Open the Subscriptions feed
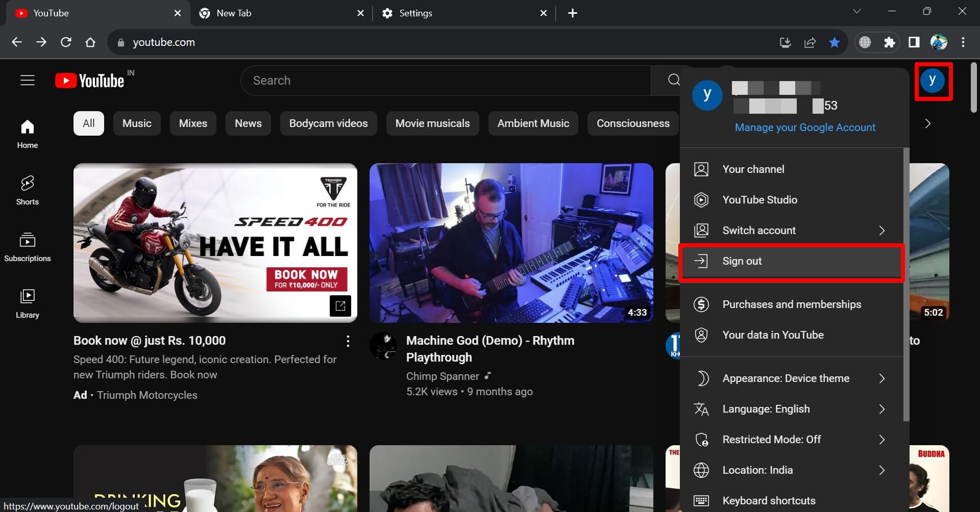The image size is (980, 512). 27,247
